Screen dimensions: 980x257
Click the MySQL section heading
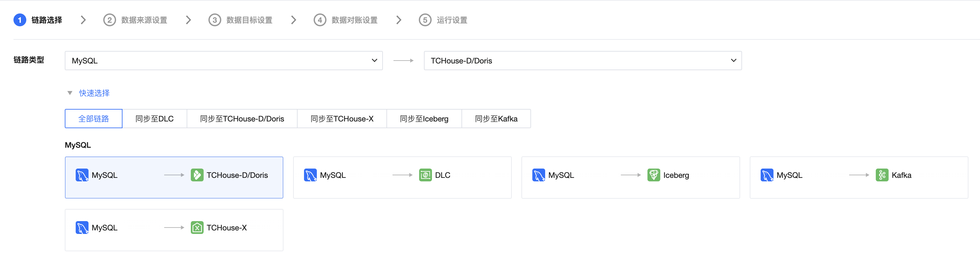(78, 145)
